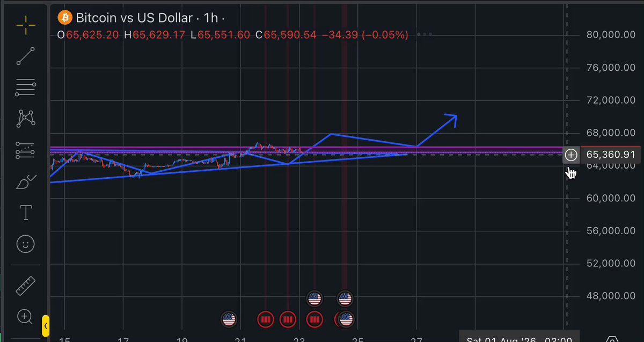Click the 60,000.00 price axis label
Viewport: 644px width, 342px height.
coord(611,198)
